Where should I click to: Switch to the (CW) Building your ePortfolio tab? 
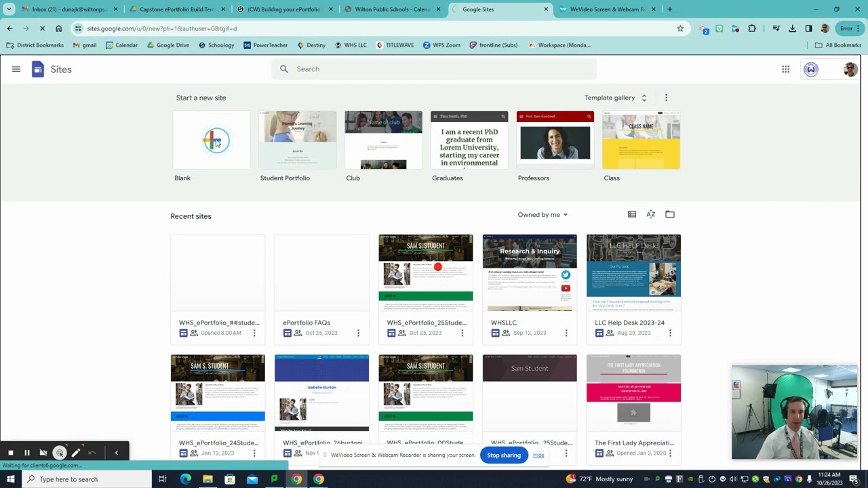point(284,9)
